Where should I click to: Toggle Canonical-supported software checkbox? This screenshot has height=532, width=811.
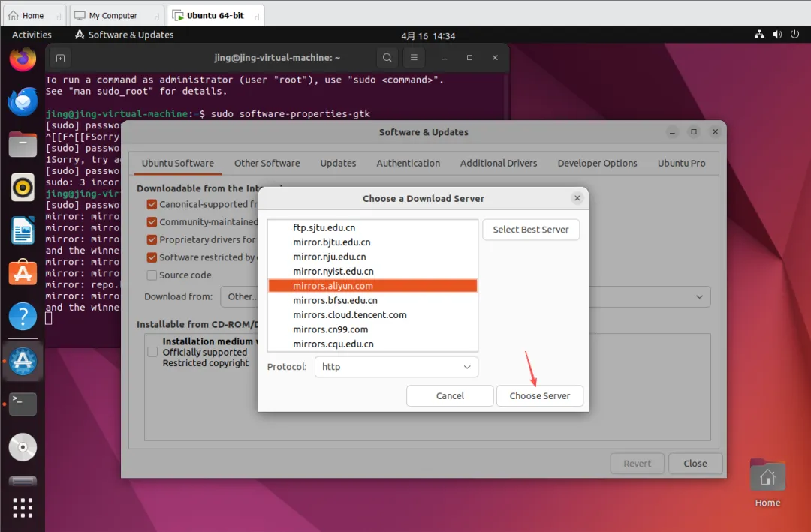[152, 204]
